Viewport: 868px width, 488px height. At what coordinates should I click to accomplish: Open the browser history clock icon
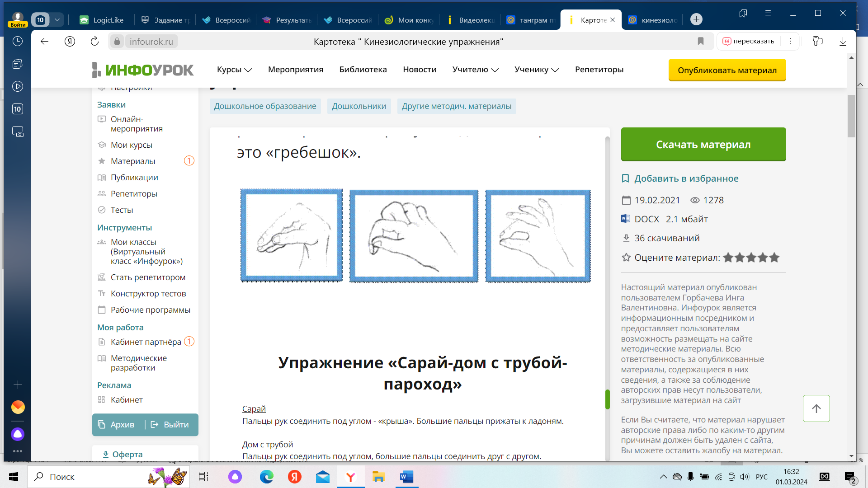pyautogui.click(x=18, y=41)
